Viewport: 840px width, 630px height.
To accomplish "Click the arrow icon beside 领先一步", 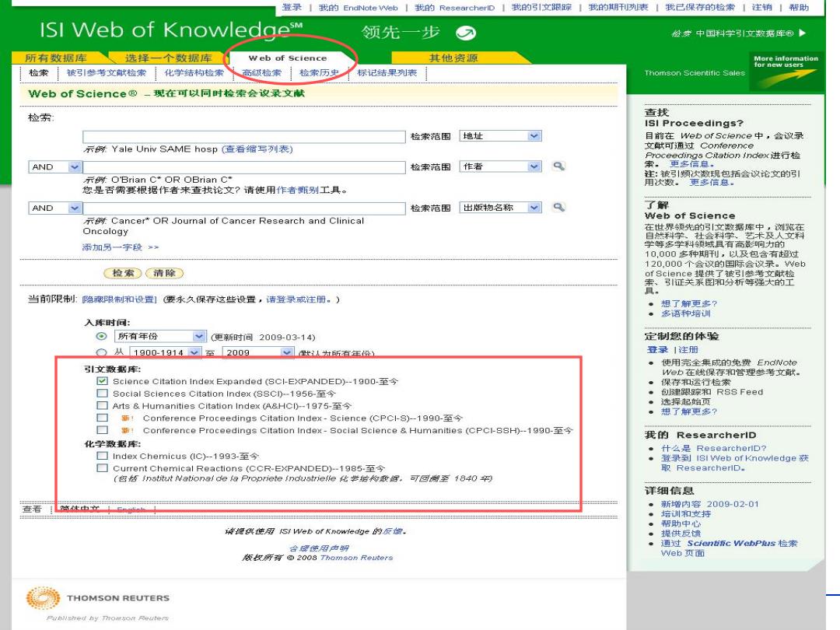I will [466, 33].
